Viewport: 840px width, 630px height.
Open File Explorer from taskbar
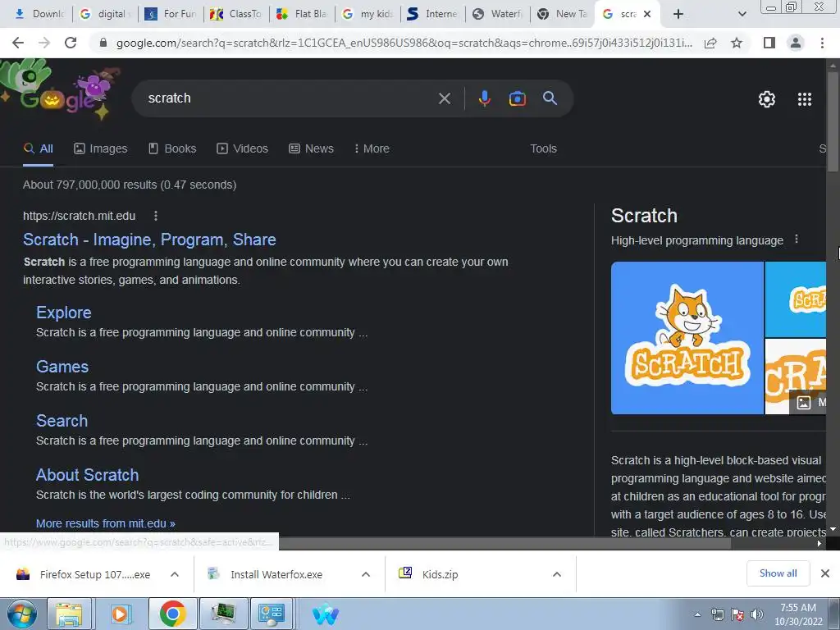[x=69, y=614]
